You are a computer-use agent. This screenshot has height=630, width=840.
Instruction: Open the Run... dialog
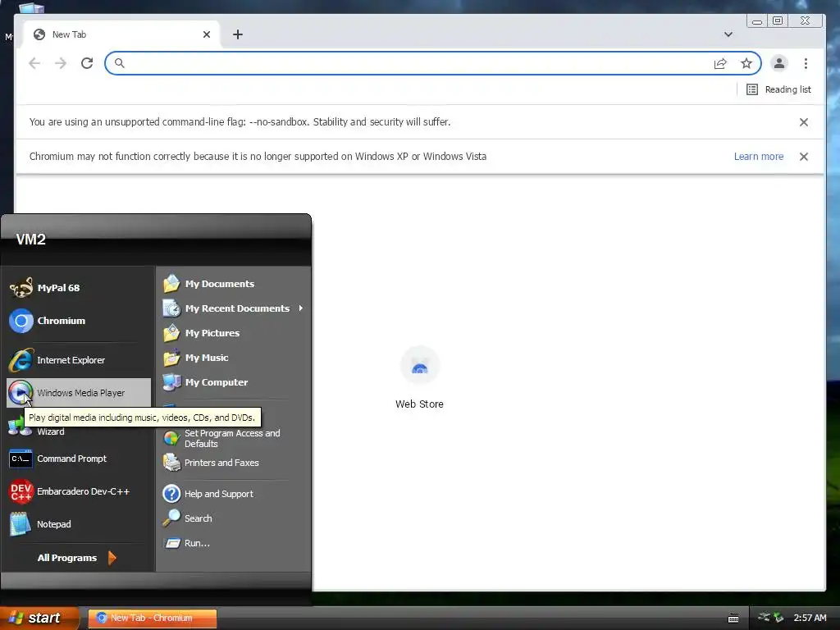click(233, 543)
